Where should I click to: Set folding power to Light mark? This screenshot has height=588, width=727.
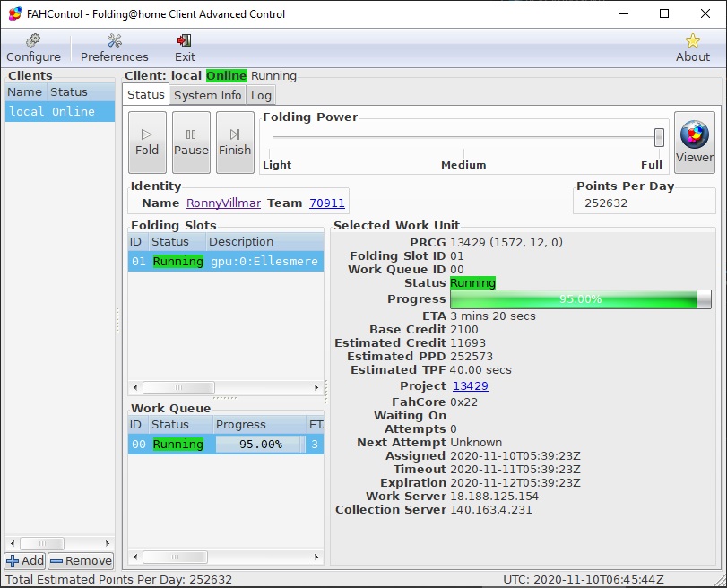[x=277, y=165]
